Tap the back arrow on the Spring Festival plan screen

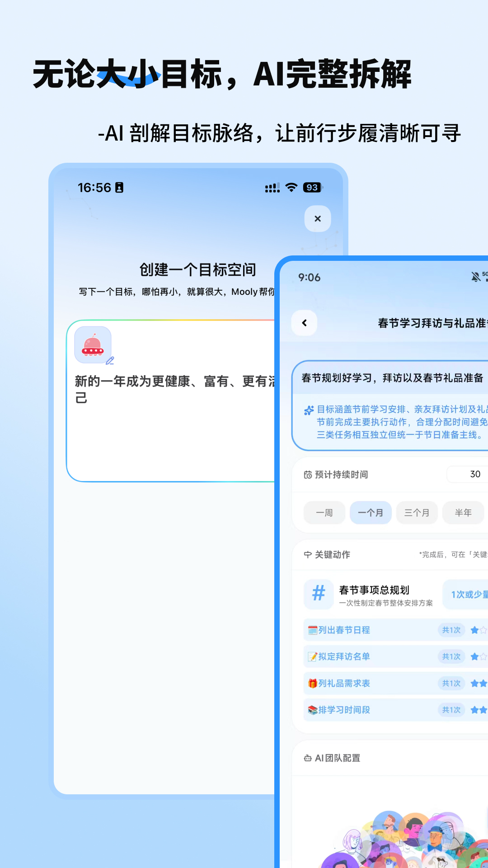[305, 323]
